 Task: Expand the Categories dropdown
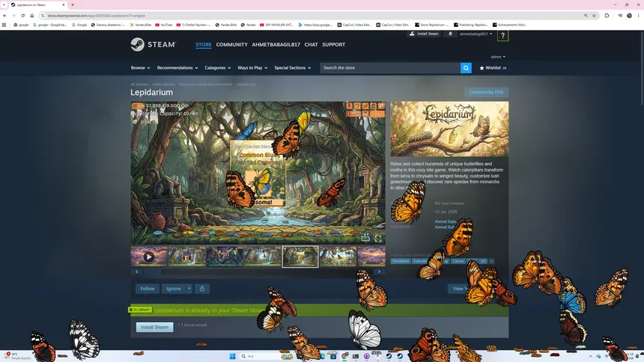pos(218,68)
